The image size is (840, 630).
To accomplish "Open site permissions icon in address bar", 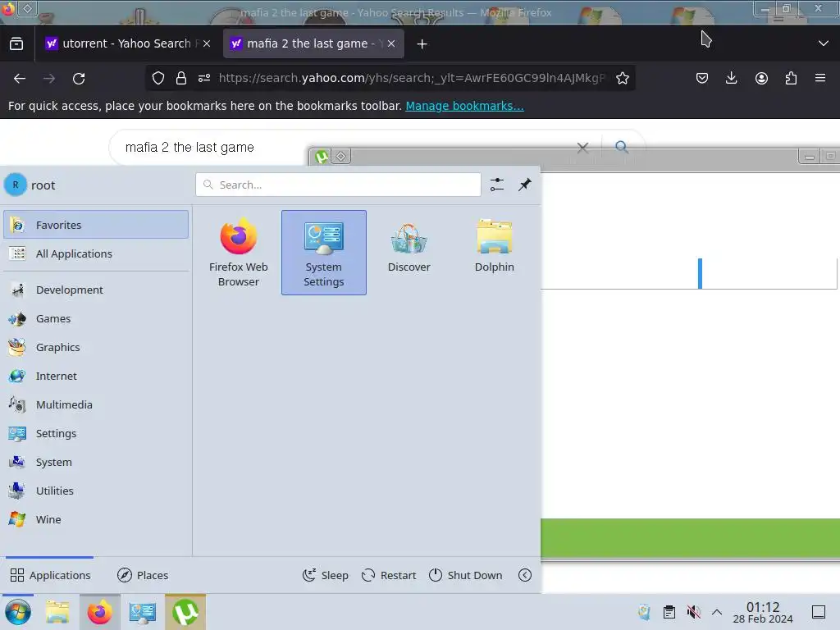I will click(204, 78).
